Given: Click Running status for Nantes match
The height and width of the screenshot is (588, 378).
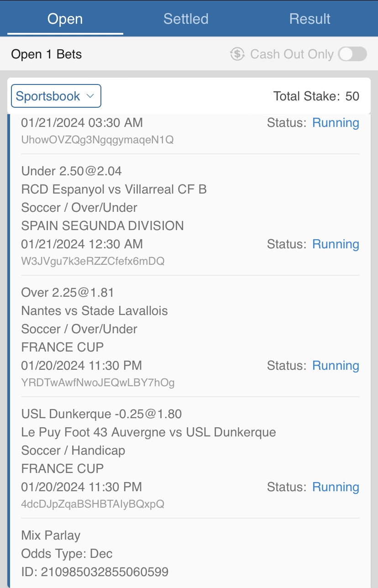Looking at the screenshot, I should [x=336, y=366].
